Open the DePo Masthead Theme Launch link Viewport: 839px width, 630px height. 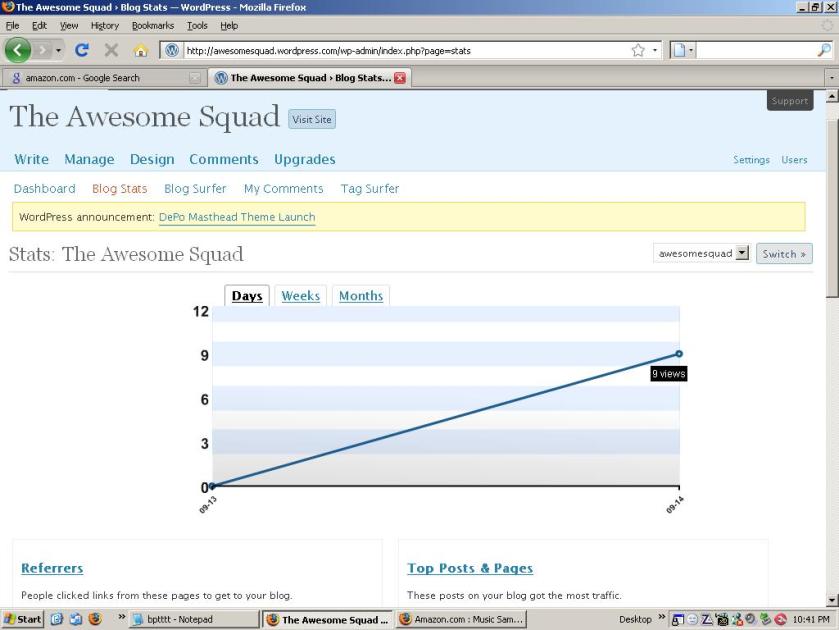click(236, 217)
